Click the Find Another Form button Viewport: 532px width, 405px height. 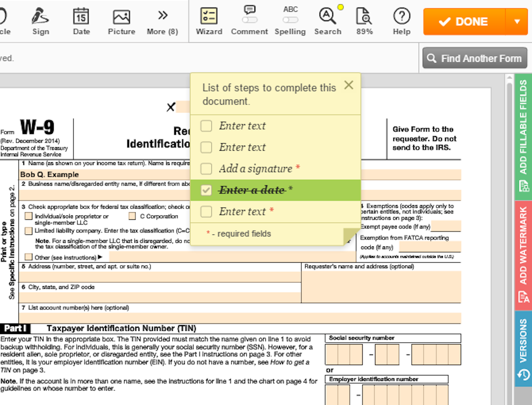click(x=475, y=58)
